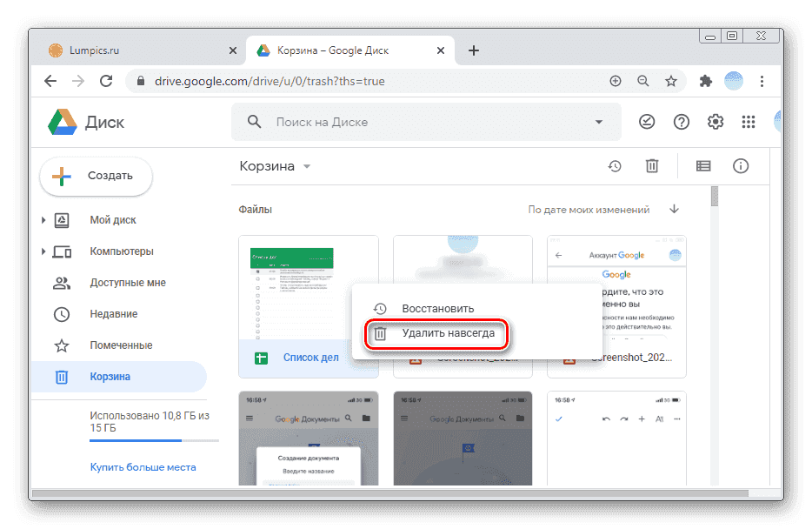Click the empty trash bin toolbar icon
Viewport: 812px width, 529px height.
click(651, 166)
